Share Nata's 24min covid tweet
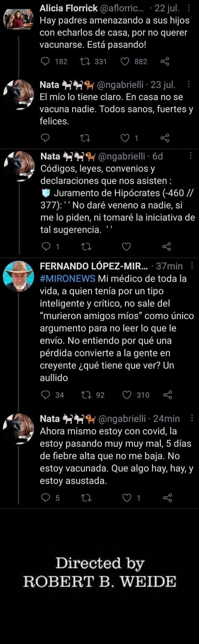 tap(167, 498)
